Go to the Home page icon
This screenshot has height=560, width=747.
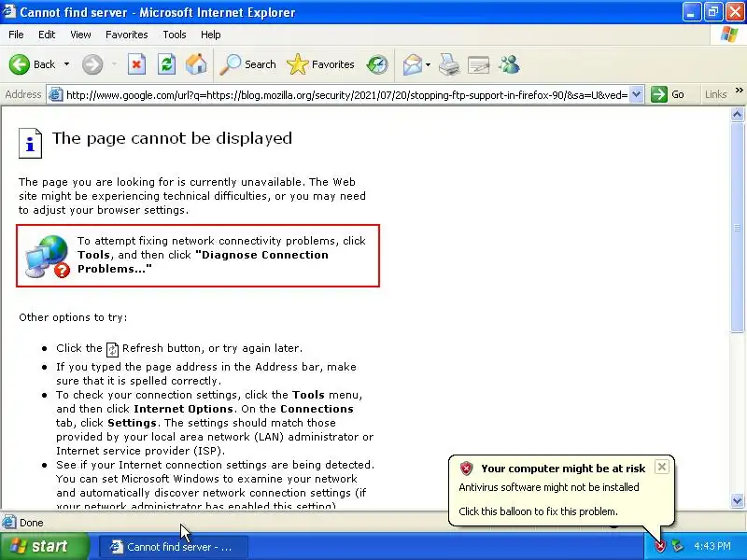pos(196,64)
